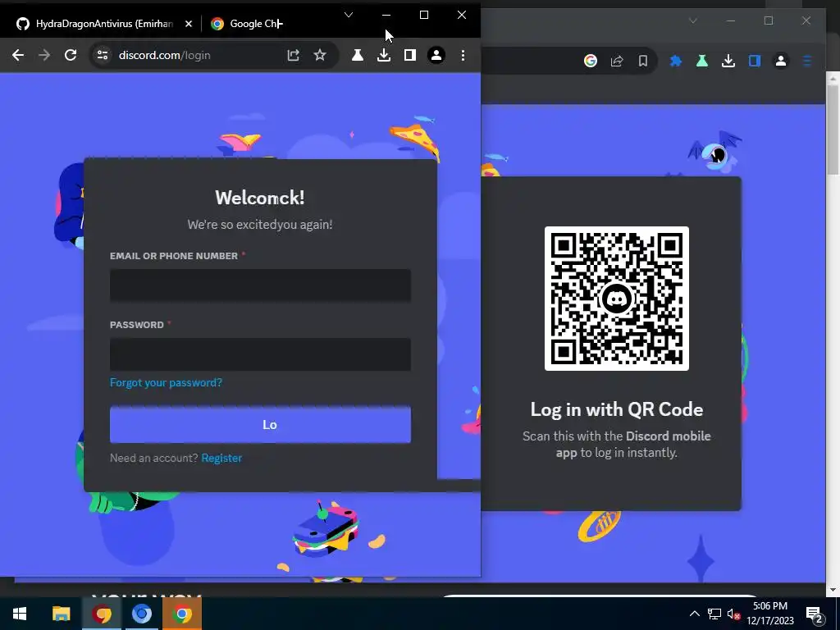Share this page icon in front window
Viewport: 840px width, 630px height.
[x=293, y=55]
